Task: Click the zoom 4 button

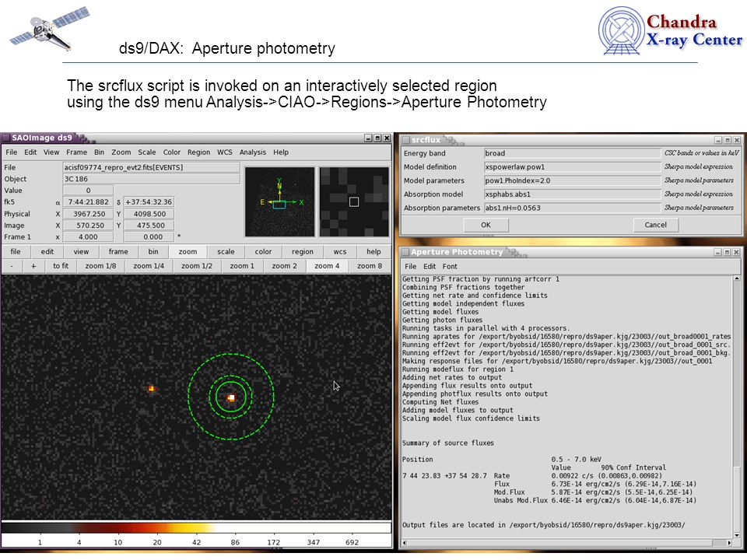Action: point(327,266)
